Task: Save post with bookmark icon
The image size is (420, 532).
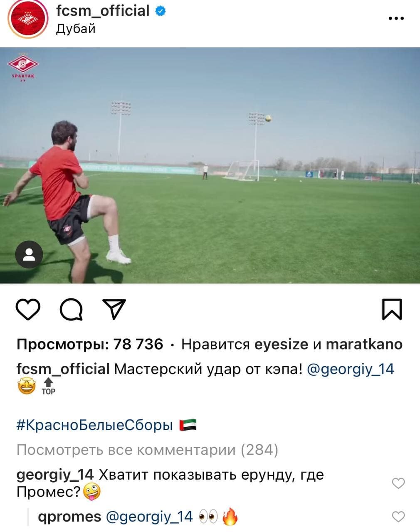Action: tap(392, 309)
